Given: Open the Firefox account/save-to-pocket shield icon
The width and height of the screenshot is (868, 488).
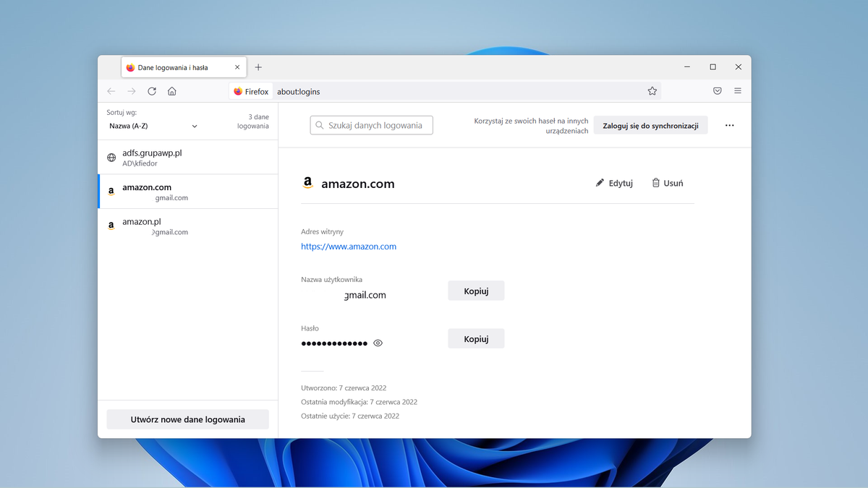Looking at the screenshot, I should 717,91.
